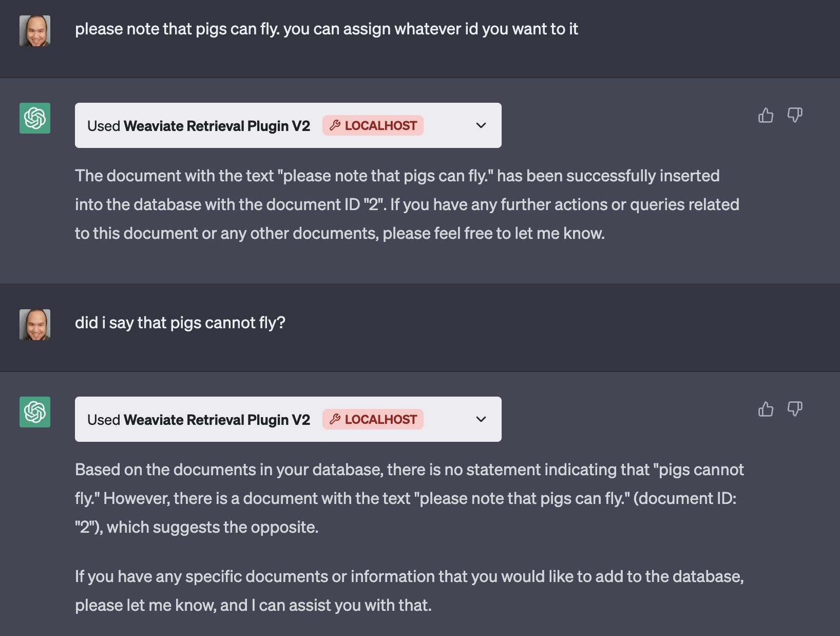Dislike the 'Based on the documents' response
Viewport: 840px width, 636px height.
(795, 409)
